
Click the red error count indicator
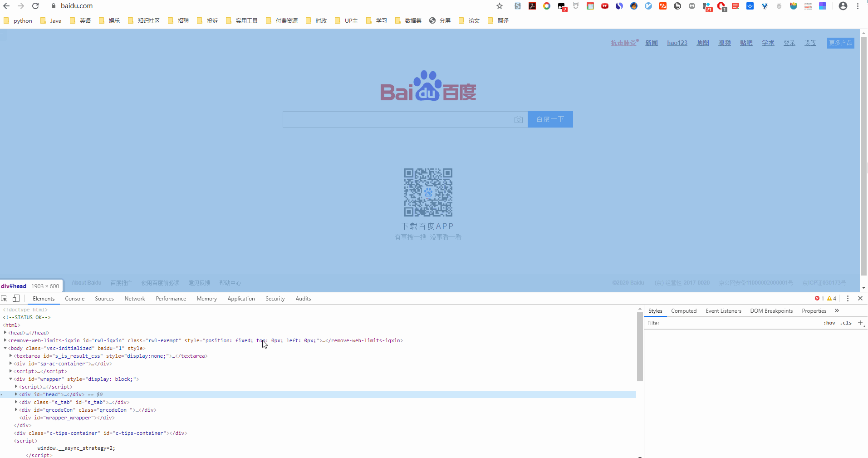pos(819,298)
